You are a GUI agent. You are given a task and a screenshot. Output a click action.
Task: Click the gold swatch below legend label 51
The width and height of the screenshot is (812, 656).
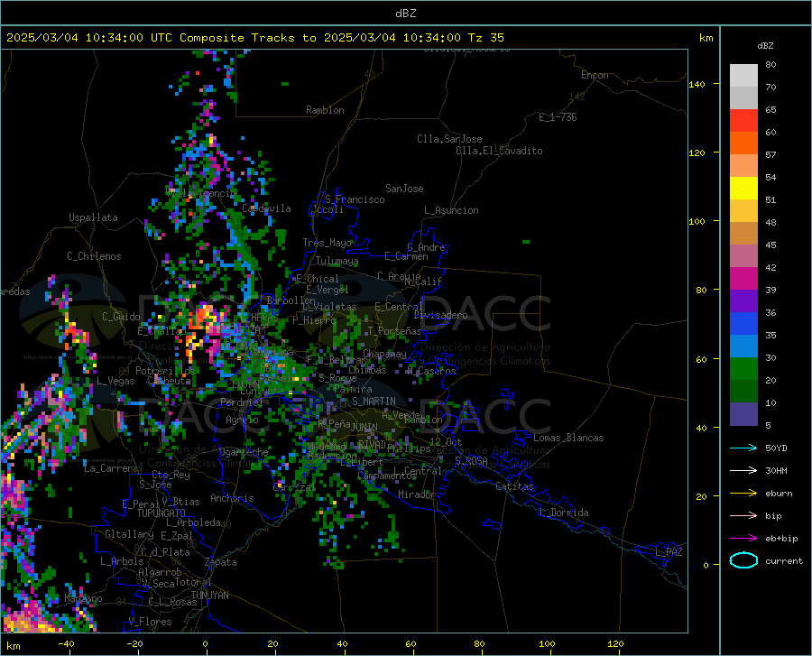pos(743,211)
